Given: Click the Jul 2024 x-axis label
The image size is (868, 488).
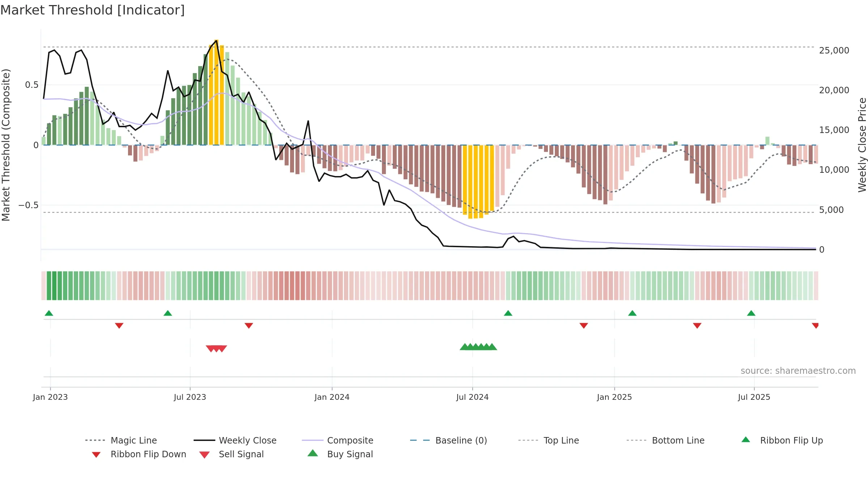Looking at the screenshot, I should click(472, 397).
